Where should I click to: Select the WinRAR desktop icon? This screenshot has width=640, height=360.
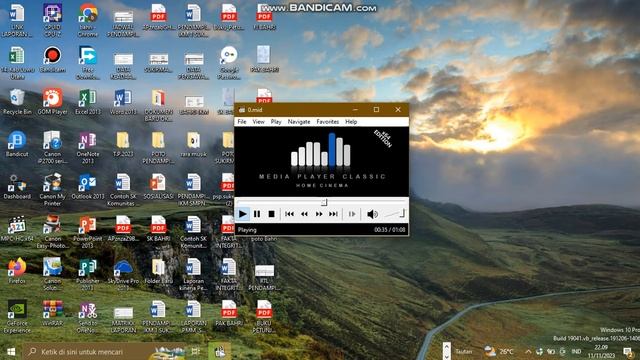pos(52,313)
